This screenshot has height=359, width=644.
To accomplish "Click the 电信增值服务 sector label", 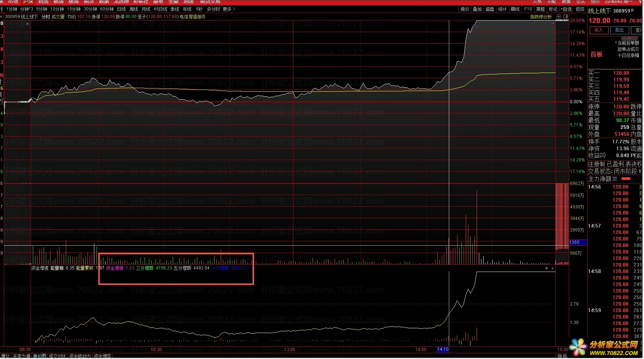I will coord(193,17).
